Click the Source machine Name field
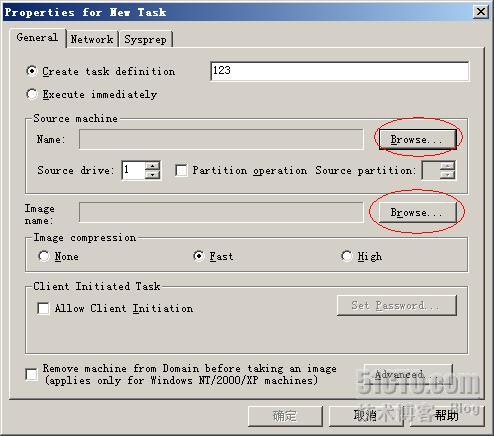Image resolution: width=494 pixels, height=436 pixels. coord(221,139)
